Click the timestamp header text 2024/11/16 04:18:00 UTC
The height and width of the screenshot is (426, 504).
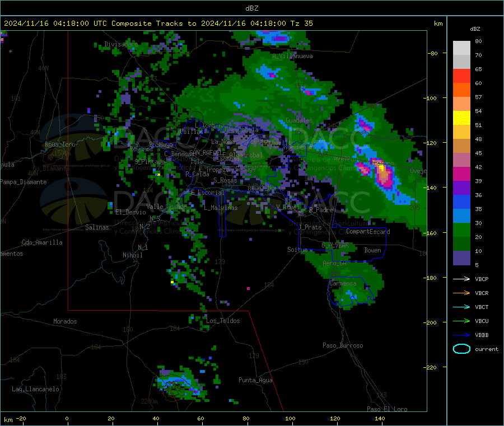click(55, 24)
